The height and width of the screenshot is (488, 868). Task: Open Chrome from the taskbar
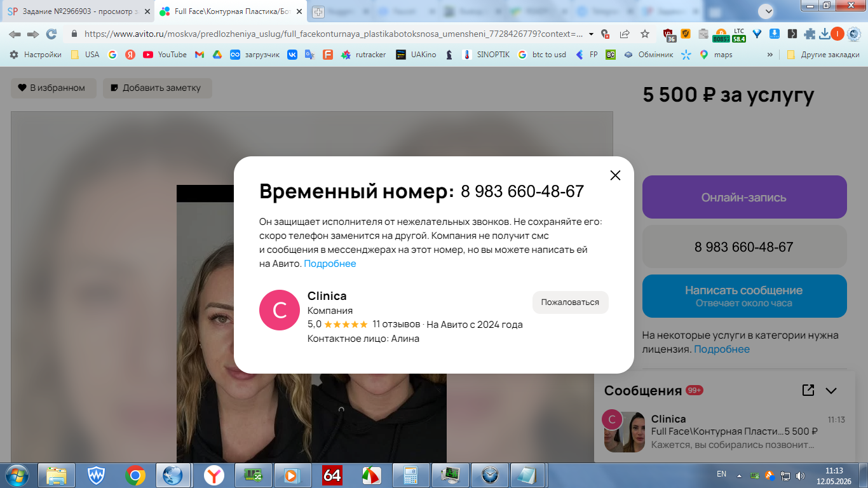pyautogui.click(x=135, y=475)
